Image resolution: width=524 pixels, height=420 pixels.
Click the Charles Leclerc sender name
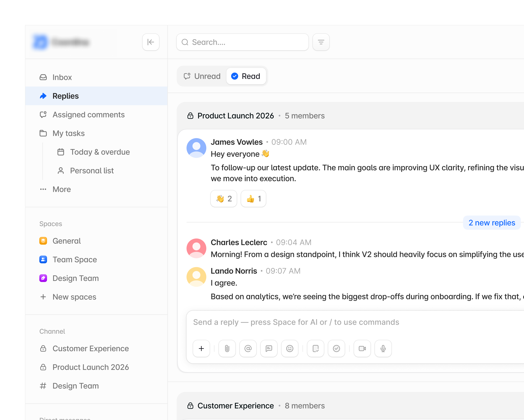(239, 242)
